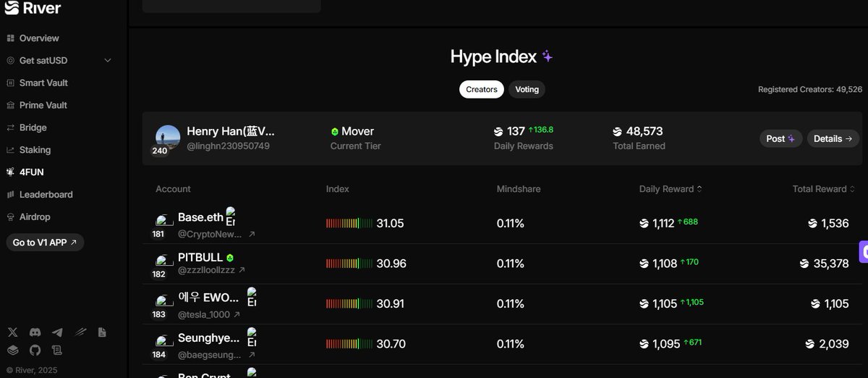The height and width of the screenshot is (378, 868).
Task: Click the avatar of PITBULL row
Action: [164, 261]
